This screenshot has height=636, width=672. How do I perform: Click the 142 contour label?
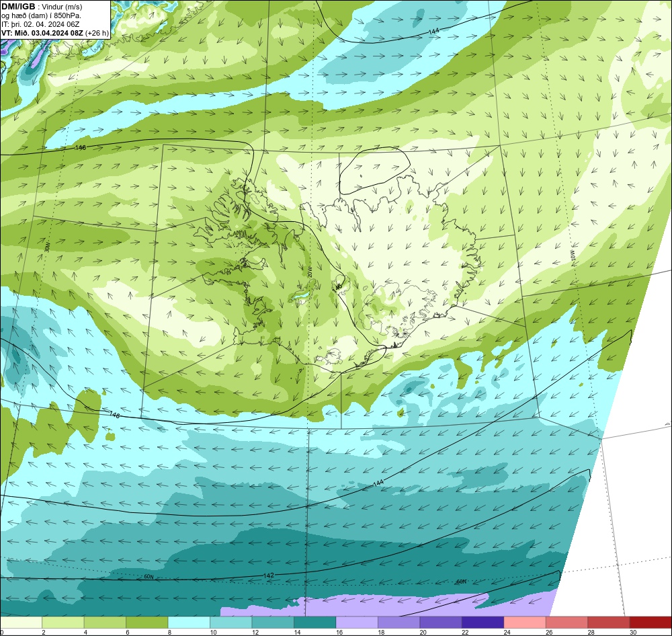pyautogui.click(x=268, y=575)
